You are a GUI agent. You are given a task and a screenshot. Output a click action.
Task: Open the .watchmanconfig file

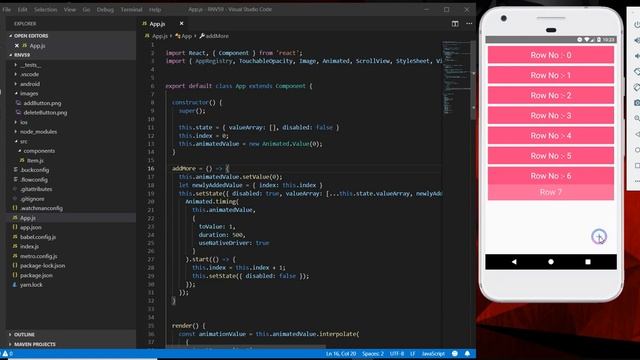41,208
